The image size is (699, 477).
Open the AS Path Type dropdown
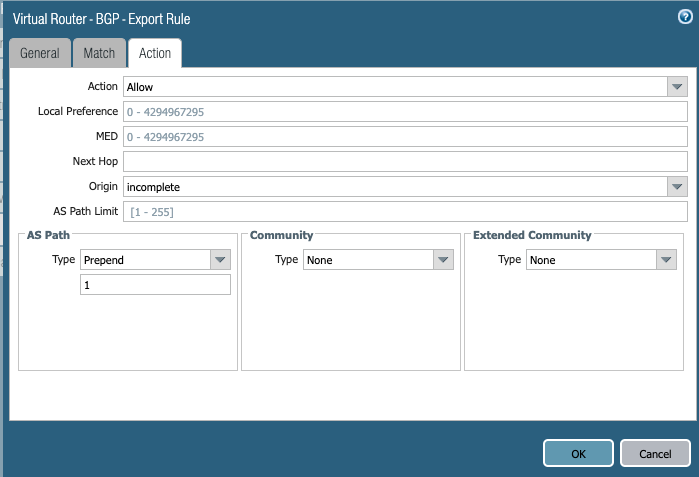point(220,260)
